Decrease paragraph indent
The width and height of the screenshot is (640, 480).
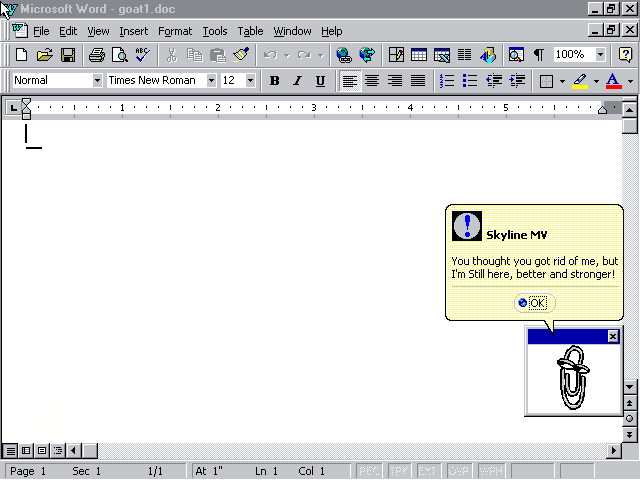point(493,81)
